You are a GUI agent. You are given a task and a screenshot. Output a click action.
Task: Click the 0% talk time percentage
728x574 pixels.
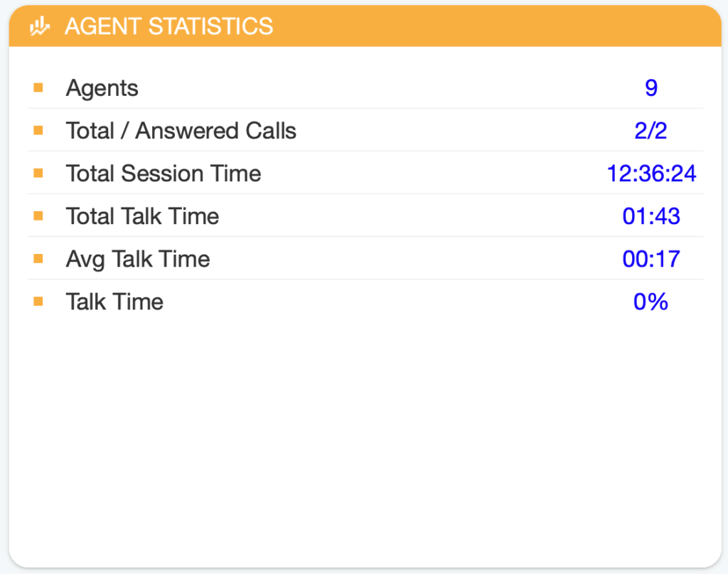point(651,302)
